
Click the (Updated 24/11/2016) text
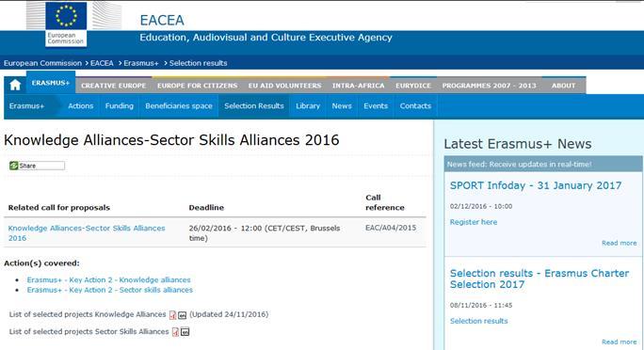coord(229,314)
